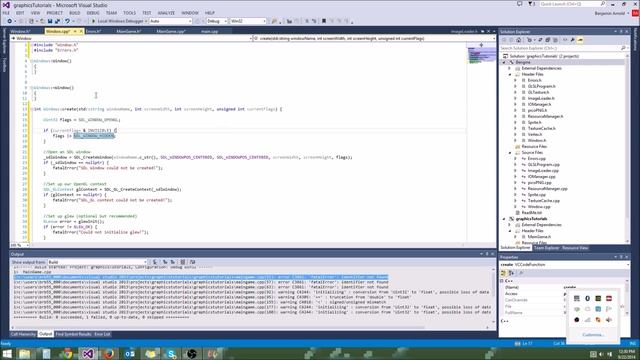640x360 pixels.
Task: Click the Properties wrench icon in Solution Explorer
Action: 573,40
